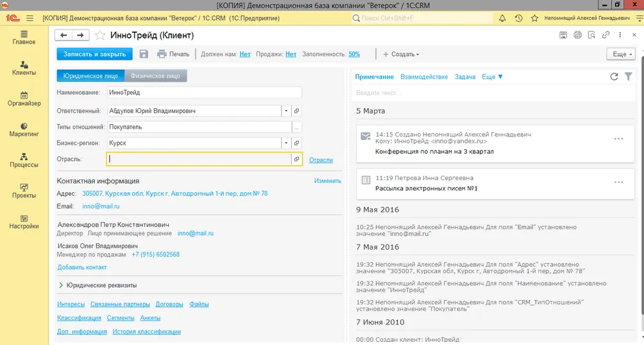The width and height of the screenshot is (644, 345).
Task: Save record with floppy disk icon
Action: (144, 54)
